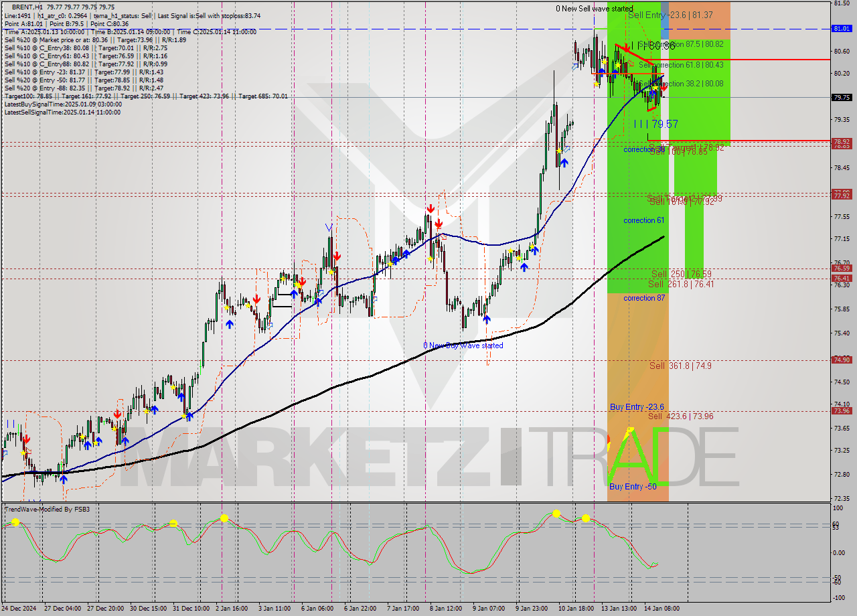The width and height of the screenshot is (857, 616).
Task: Select the Sell %20 @ Entry -50 line
Action: pyautogui.click(x=84, y=80)
